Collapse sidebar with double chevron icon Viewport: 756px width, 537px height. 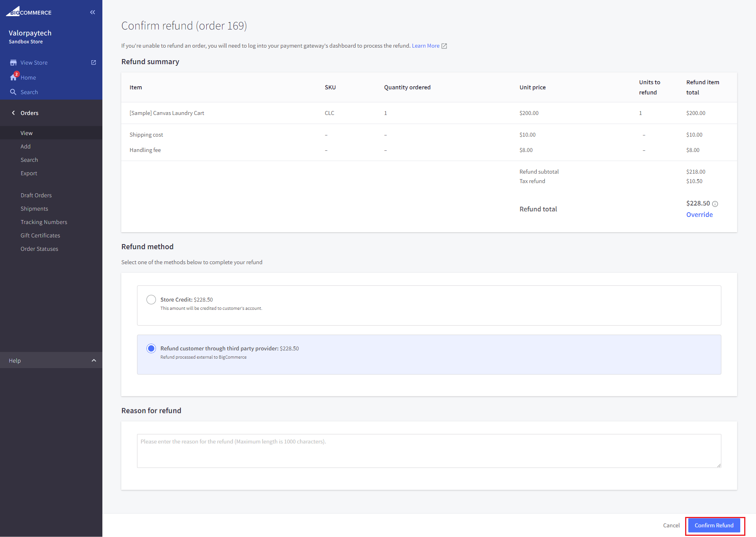93,12
